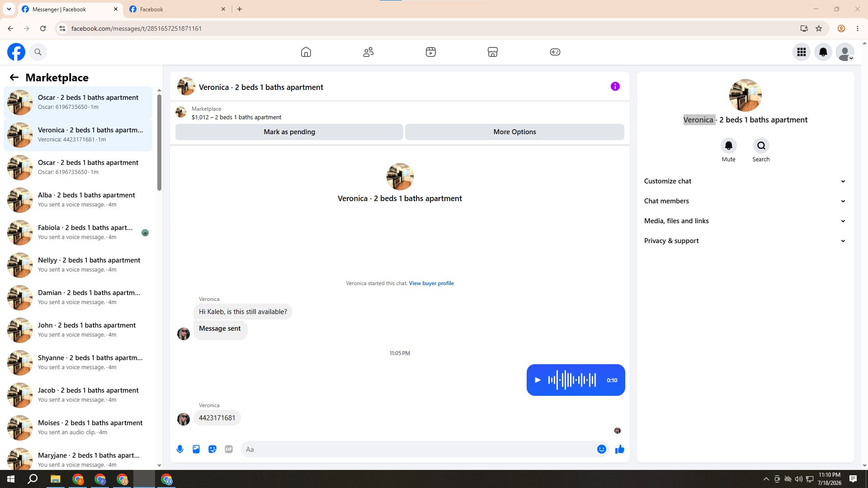Open Fabiola conversation in the list
Screen dimensions: 868x488
[x=78, y=232]
